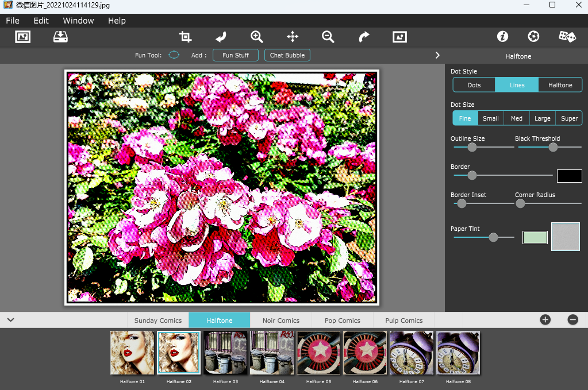
Task: Select the Crop tool
Action: point(185,37)
